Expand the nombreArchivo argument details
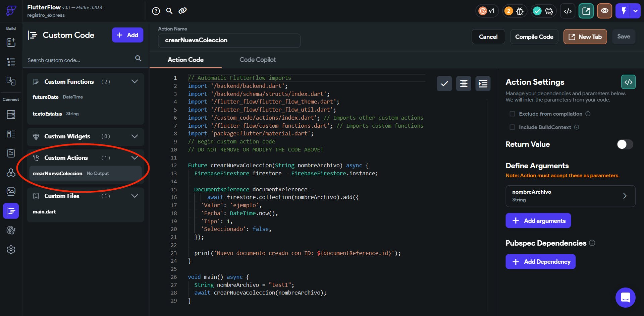644x316 pixels. point(624,196)
